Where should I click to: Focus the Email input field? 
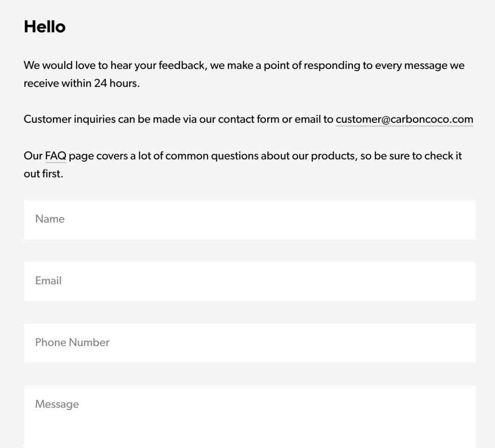[249, 281]
